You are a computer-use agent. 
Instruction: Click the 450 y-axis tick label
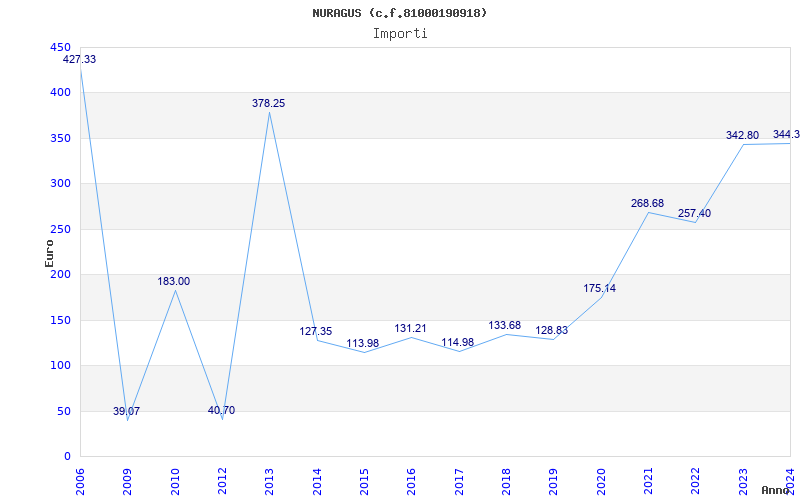[x=61, y=47]
